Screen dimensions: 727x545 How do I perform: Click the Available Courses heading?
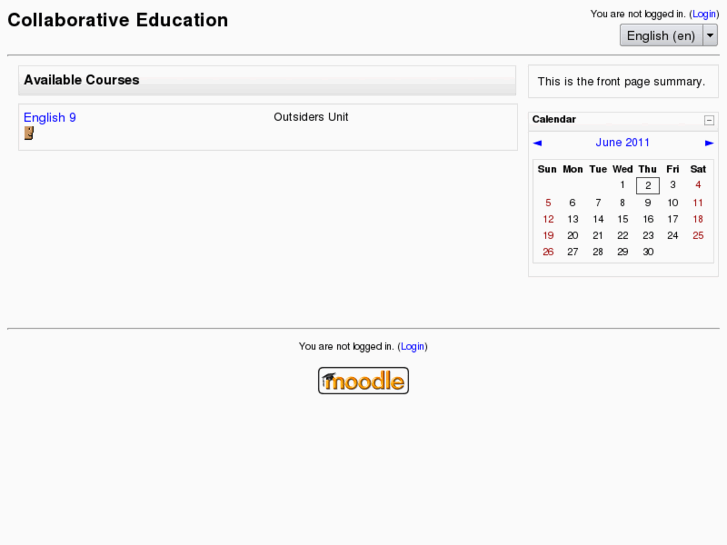coord(82,80)
